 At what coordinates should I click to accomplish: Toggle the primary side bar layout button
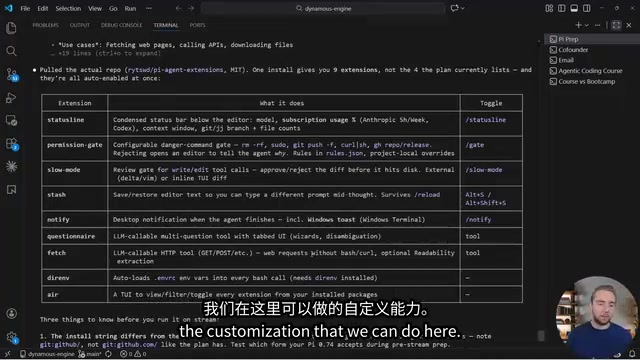coord(562,8)
